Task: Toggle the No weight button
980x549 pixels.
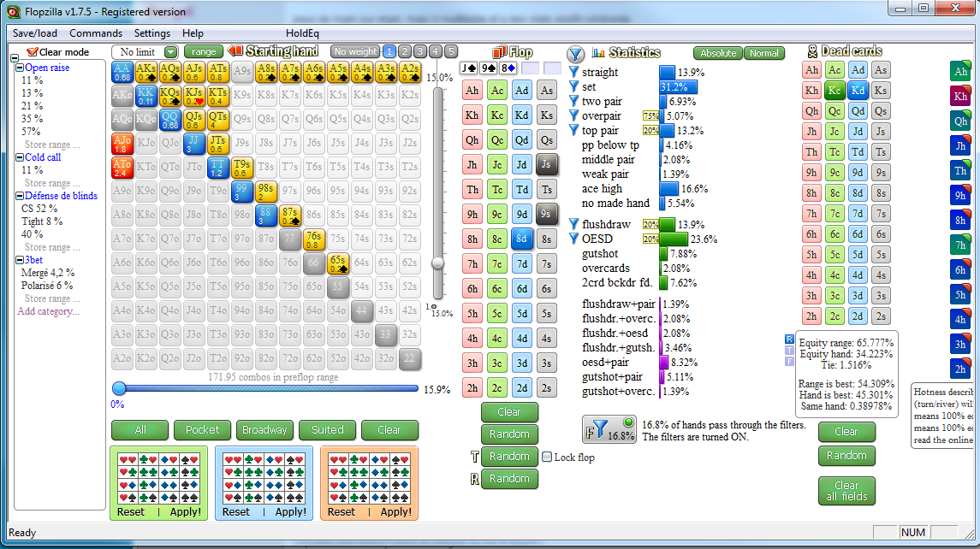Action: [x=355, y=52]
